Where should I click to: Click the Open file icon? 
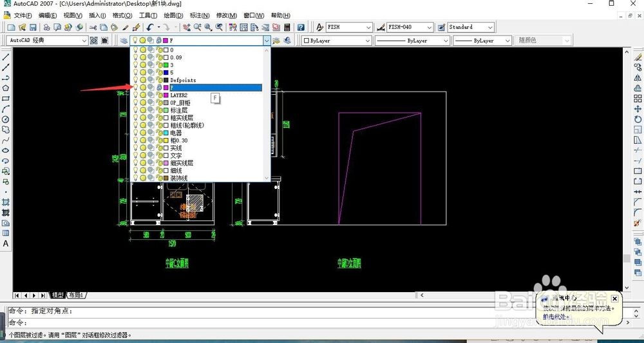point(22,27)
